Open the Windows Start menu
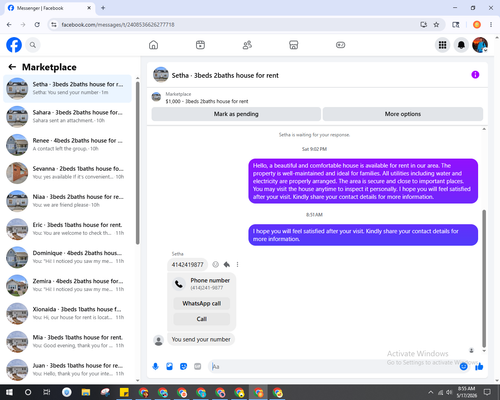This screenshot has height=400, width=500. point(9,392)
